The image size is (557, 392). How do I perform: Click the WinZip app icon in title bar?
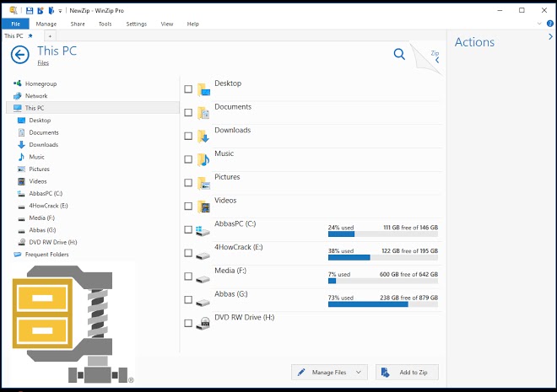[x=14, y=10]
